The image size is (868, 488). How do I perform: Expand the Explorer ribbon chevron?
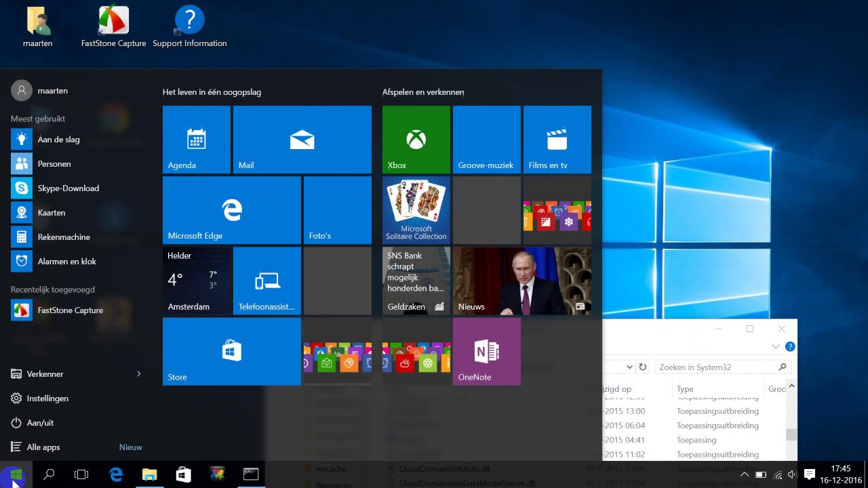pyautogui.click(x=776, y=346)
